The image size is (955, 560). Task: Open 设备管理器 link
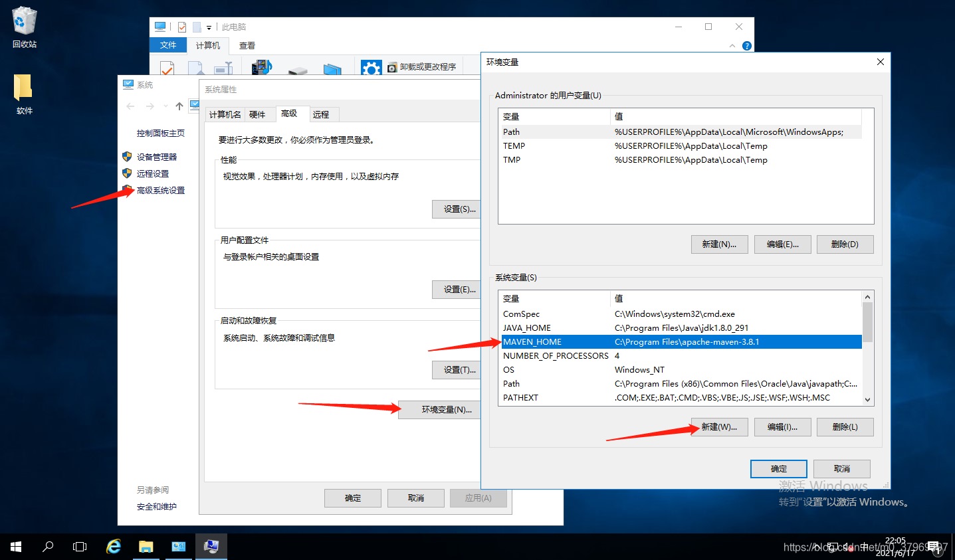[x=157, y=157]
